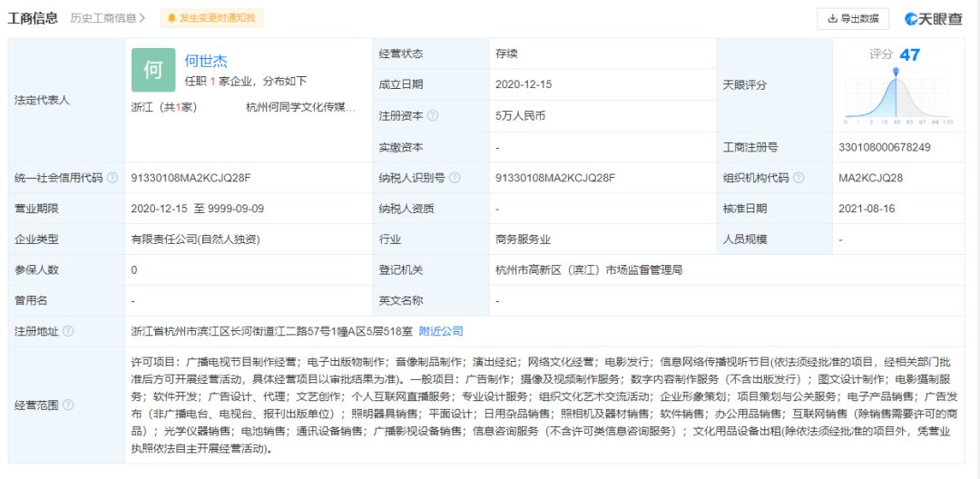The image size is (980, 479).
Task: Select 工商注册号 value 330108000678249
Action: click(885, 147)
